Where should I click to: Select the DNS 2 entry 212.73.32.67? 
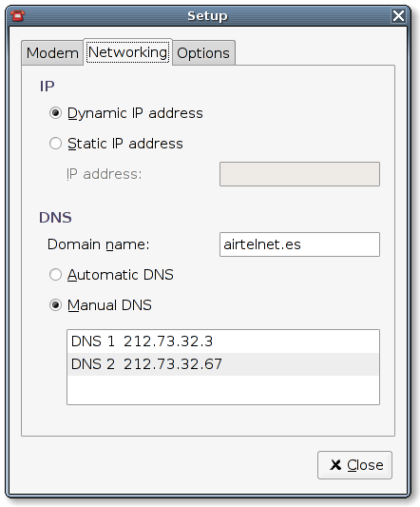(223, 364)
